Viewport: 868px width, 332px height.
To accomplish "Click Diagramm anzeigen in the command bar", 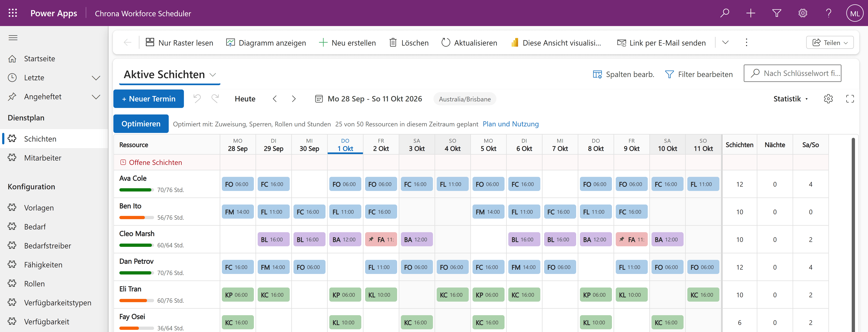I will point(266,42).
